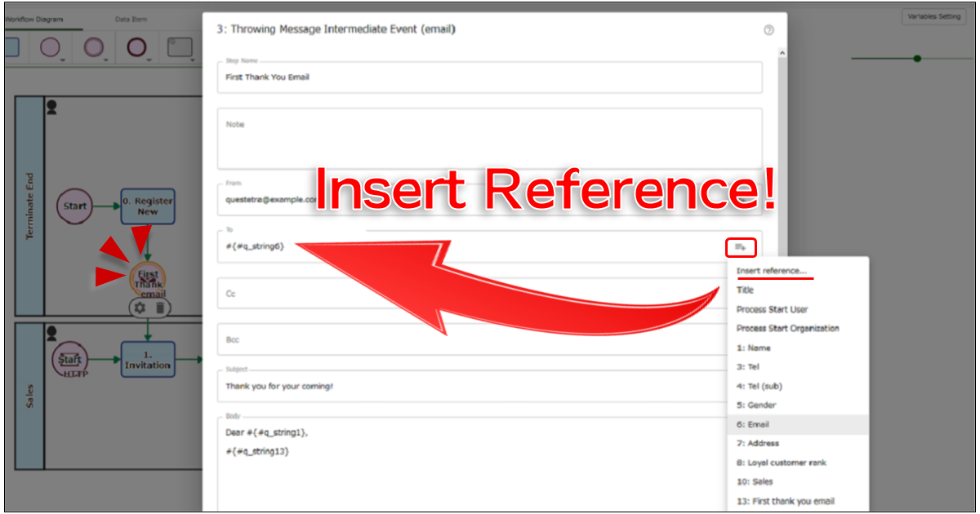The width and height of the screenshot is (980, 514).
Task: Choose 'Process Start User' from the reference list
Action: click(x=772, y=309)
